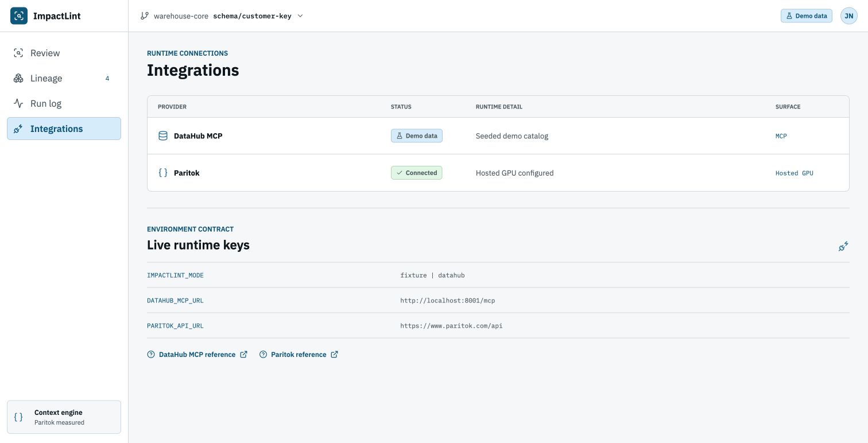Click the RUNTIME DETAIL column header
This screenshot has width=868, height=443.
pyautogui.click(x=499, y=107)
